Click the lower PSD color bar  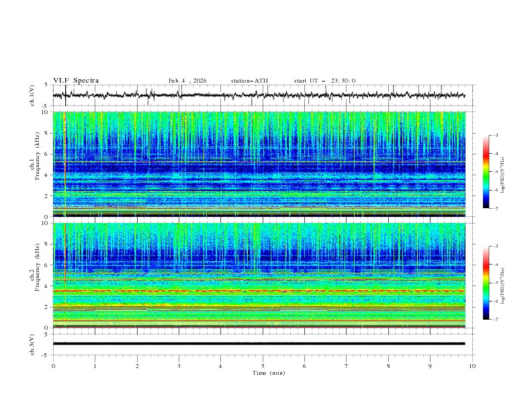[486, 283]
